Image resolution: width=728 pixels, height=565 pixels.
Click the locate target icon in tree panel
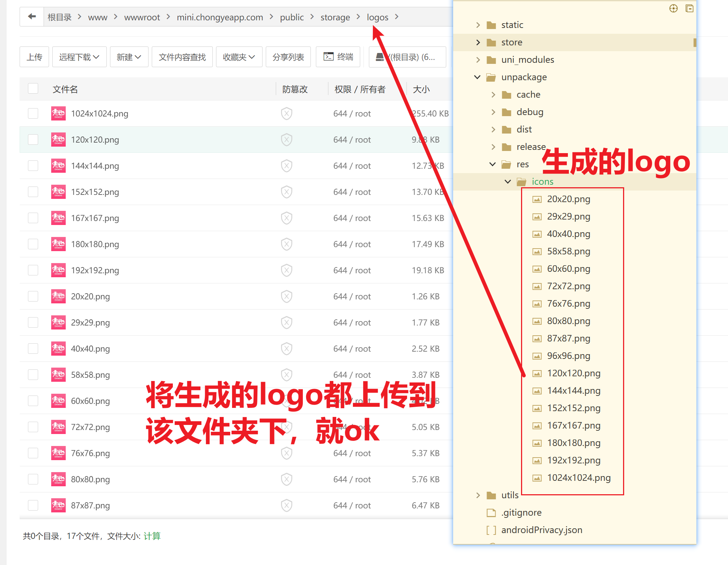[674, 8]
